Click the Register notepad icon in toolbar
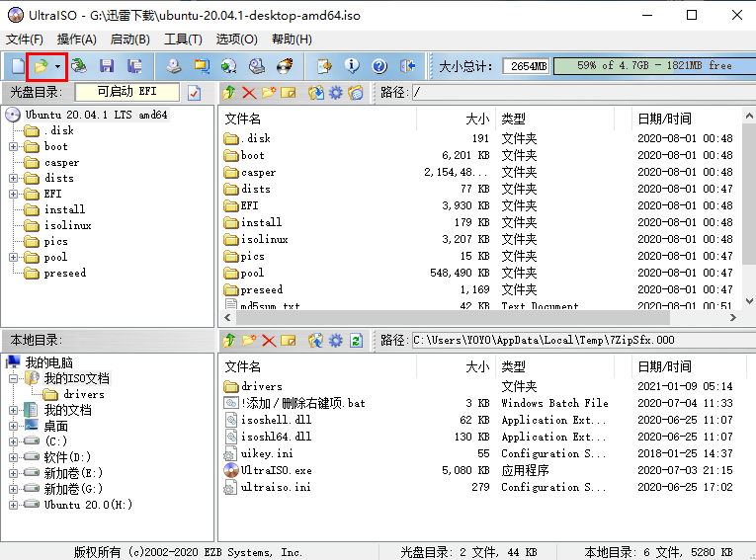Screen dimensions: 756x560 click(x=324, y=66)
